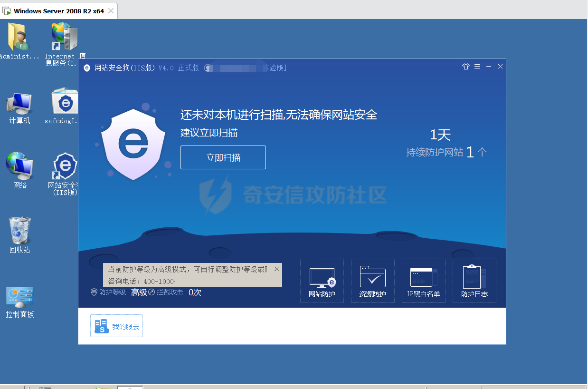The image size is (588, 389).
Task: Open the 网站防护 website protection icon
Action: click(322, 281)
